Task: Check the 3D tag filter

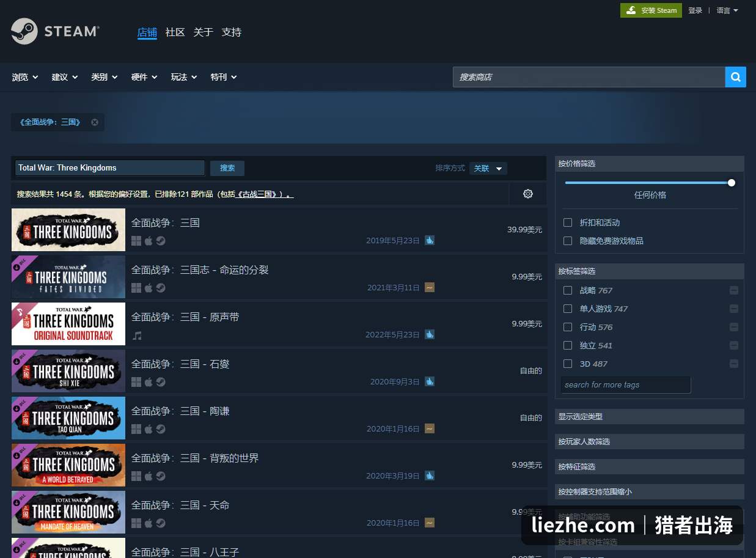Action: coord(568,364)
